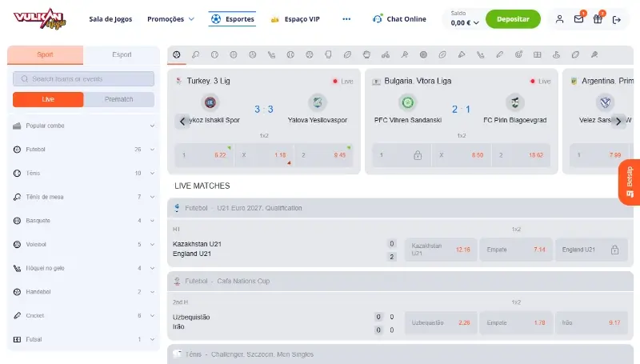The height and width of the screenshot is (364, 640).
Task: Click the search teams or events field
Action: pos(84,79)
